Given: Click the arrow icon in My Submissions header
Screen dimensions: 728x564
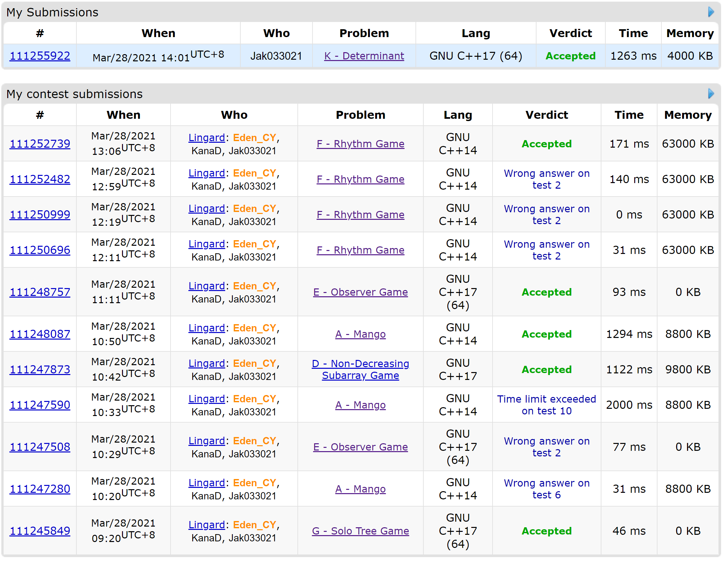Looking at the screenshot, I should point(711,12).
